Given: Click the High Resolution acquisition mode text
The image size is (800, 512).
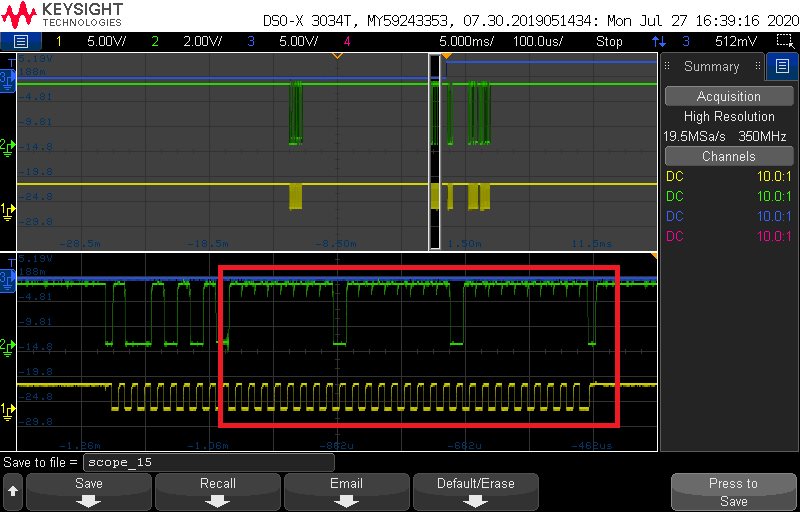Looking at the screenshot, I should pos(729,116).
